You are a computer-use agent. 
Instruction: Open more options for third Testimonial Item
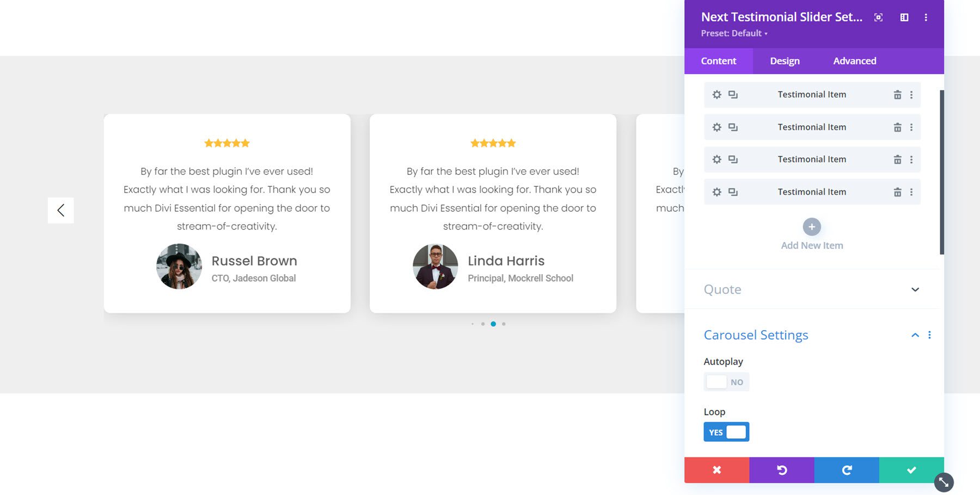(x=911, y=159)
